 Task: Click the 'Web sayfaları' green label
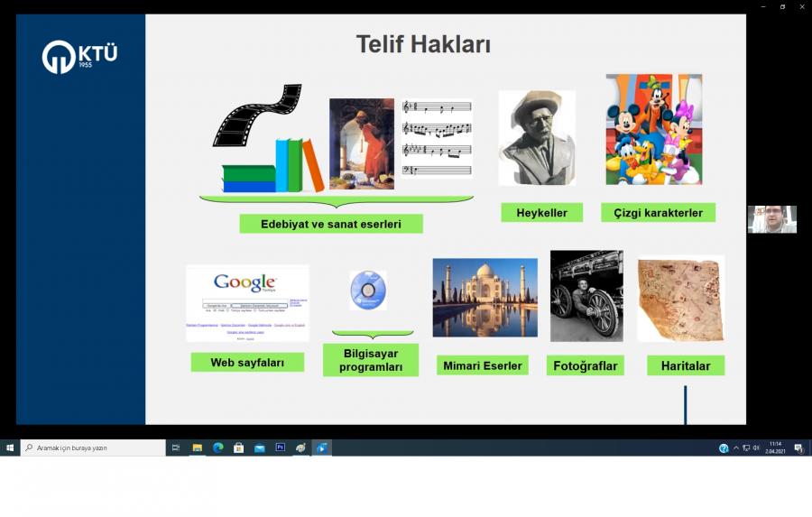click(247, 362)
